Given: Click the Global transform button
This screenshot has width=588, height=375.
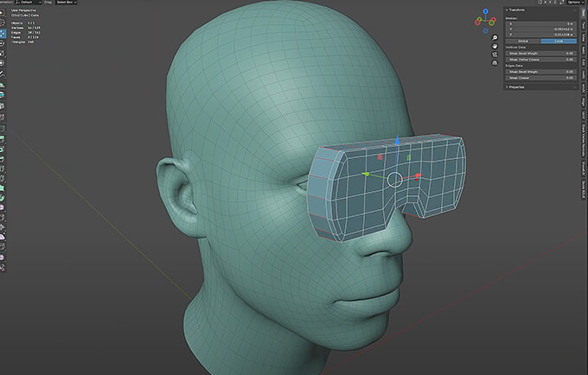Looking at the screenshot, I should pyautogui.click(x=522, y=41).
